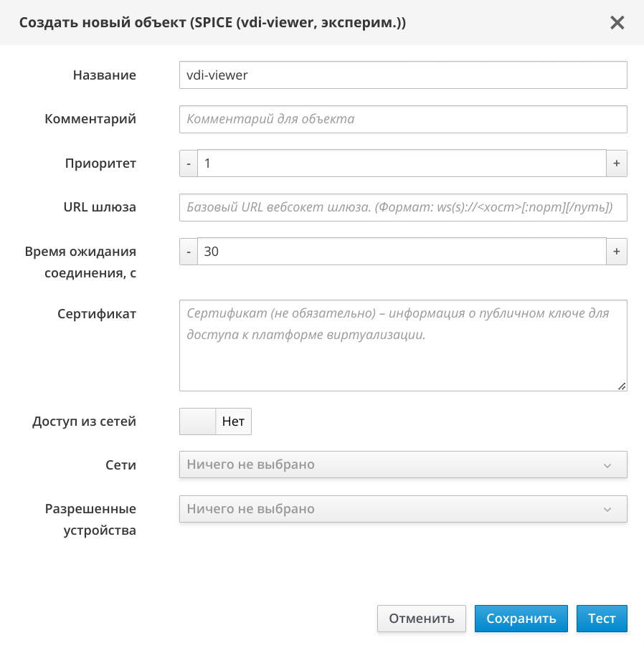Run the Тест button
Viewport: 644px width, 648px height.
(602, 619)
